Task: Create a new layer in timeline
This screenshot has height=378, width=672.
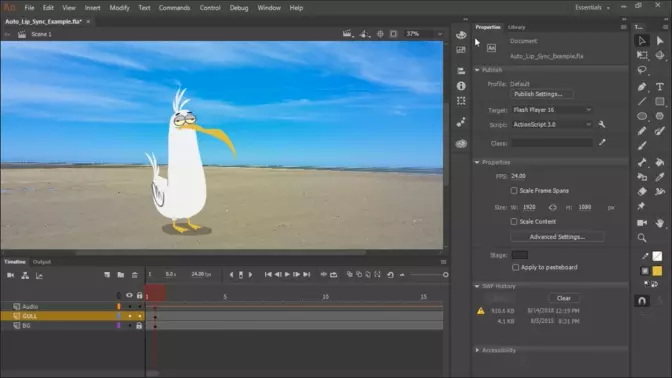Action: [x=107, y=275]
